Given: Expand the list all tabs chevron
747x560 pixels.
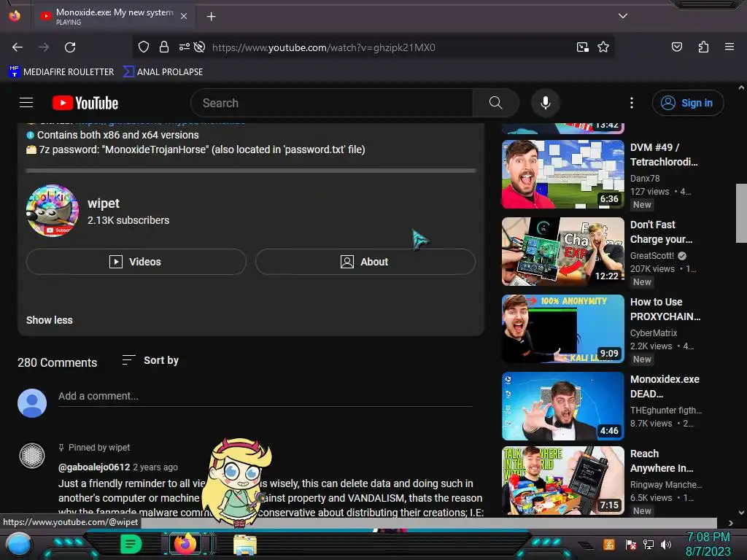Looking at the screenshot, I should tap(622, 16).
